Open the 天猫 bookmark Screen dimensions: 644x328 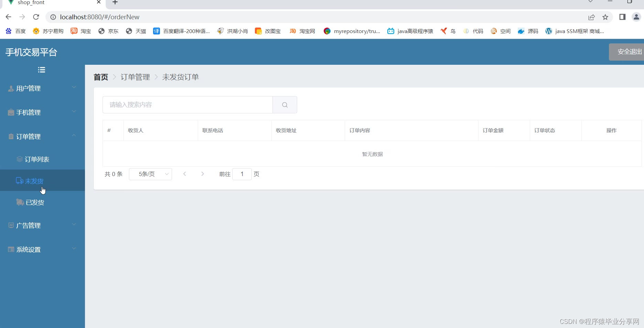[136, 31]
